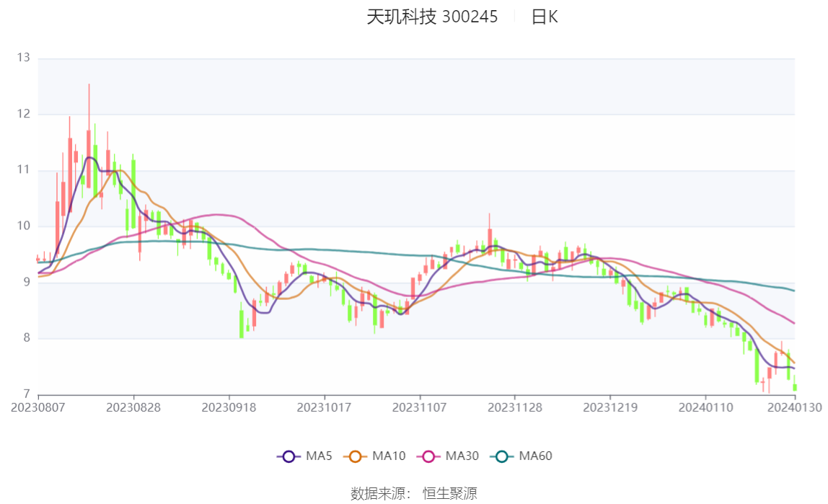Hide the MA30 line via its label
828x504 pixels.
click(462, 456)
